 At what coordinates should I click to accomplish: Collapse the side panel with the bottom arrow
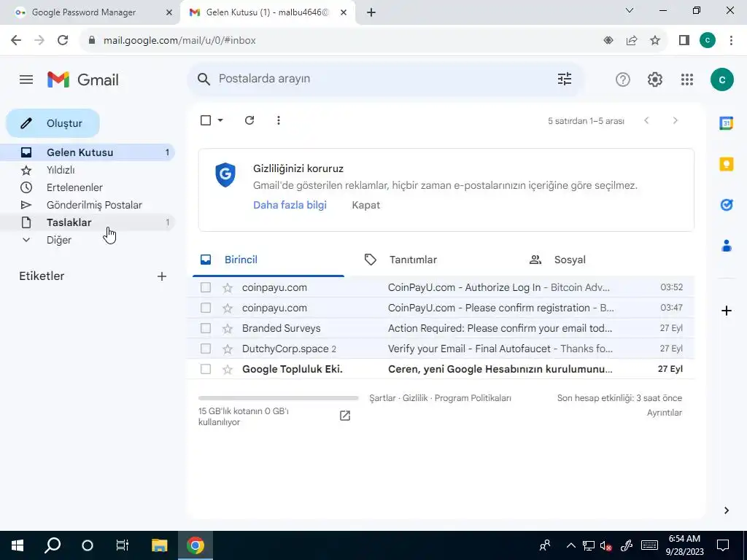726,510
